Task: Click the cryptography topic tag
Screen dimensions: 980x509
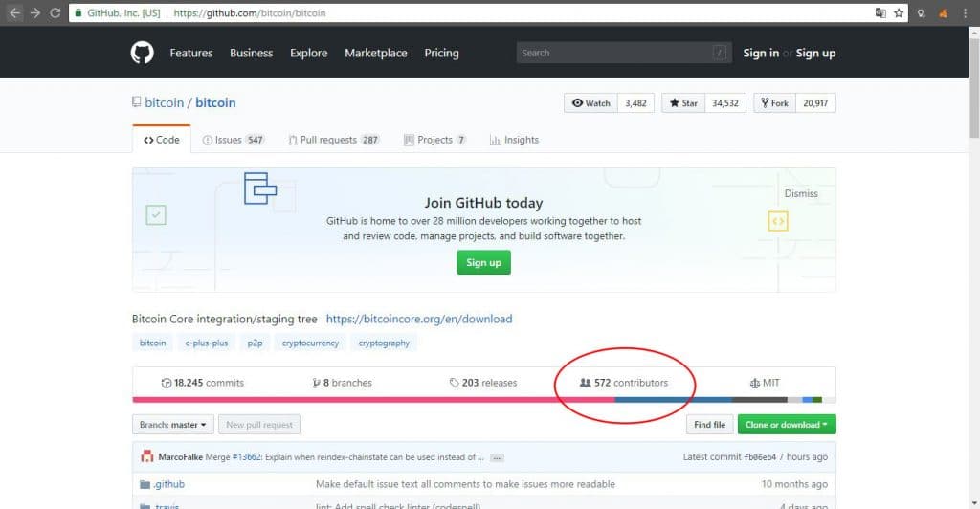Action: [384, 343]
